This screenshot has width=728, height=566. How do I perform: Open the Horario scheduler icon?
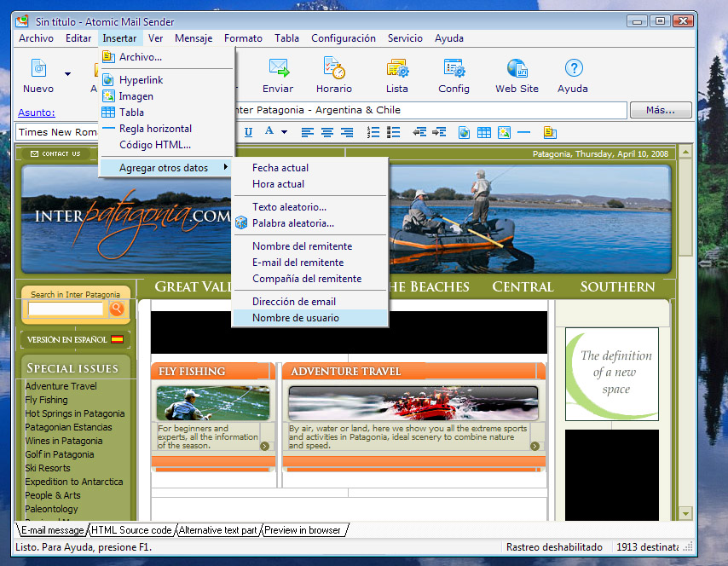334,68
